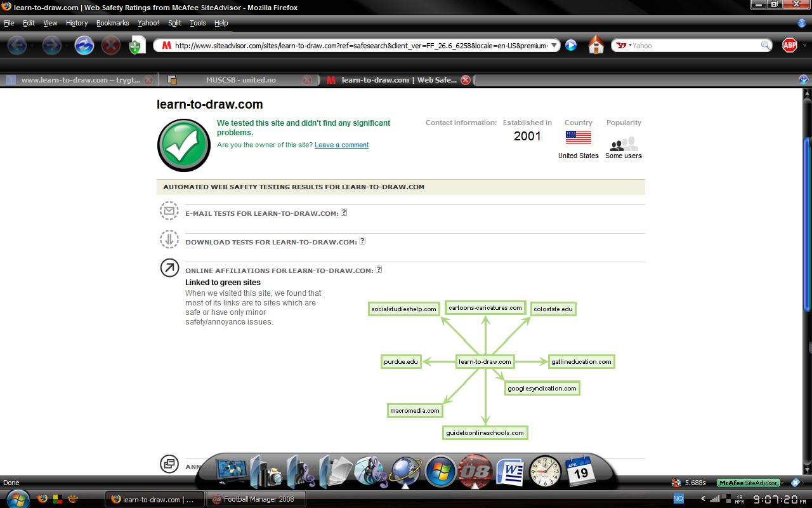Click inside the URL address field
The width and height of the screenshot is (812, 508).
360,46
